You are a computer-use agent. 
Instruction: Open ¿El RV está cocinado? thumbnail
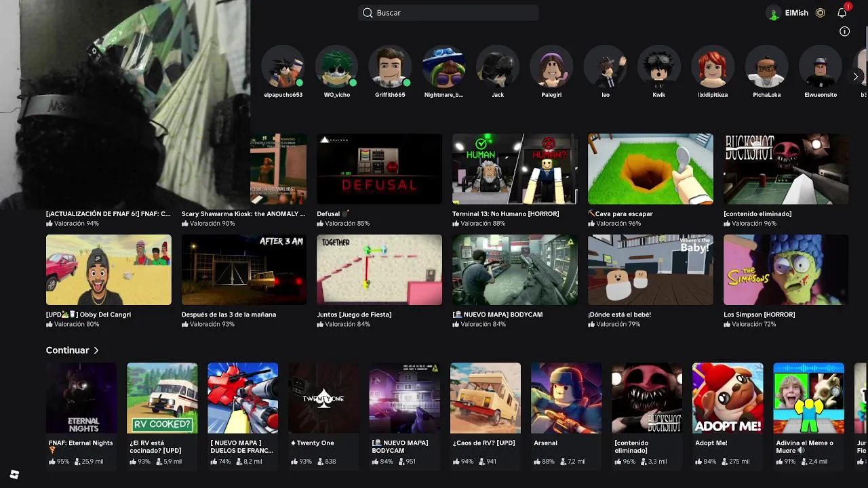click(x=162, y=398)
